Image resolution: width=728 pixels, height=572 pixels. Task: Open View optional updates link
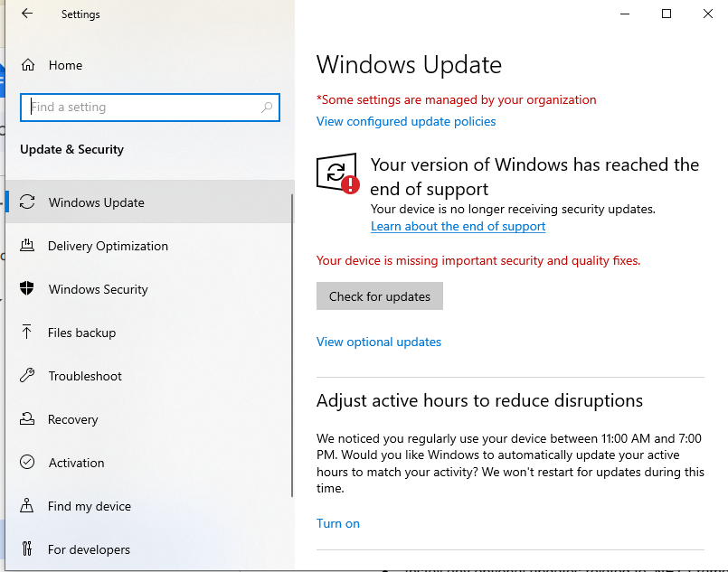(379, 342)
